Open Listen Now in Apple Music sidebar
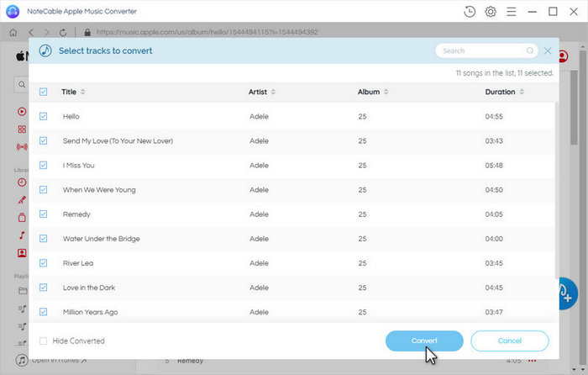 [22, 112]
